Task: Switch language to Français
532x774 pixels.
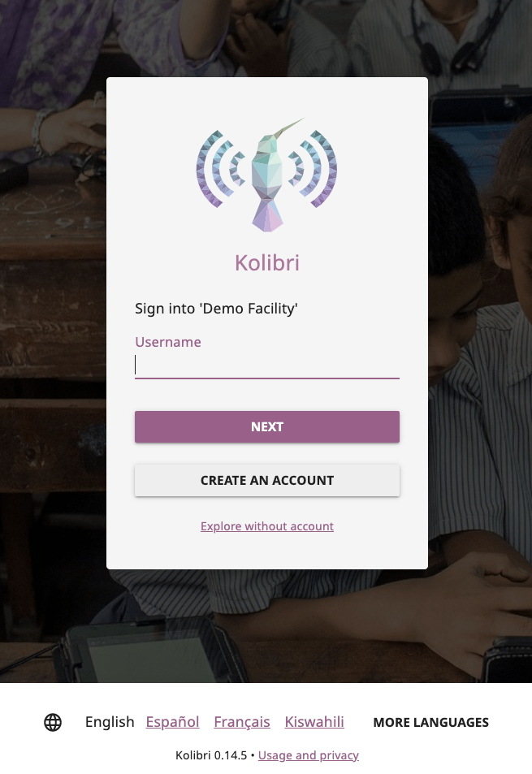Action: (242, 722)
